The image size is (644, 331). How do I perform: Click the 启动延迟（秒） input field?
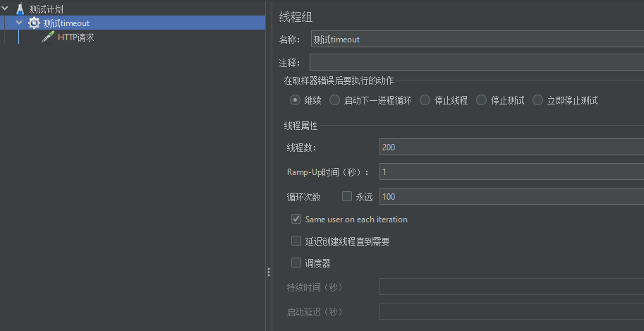click(512, 312)
